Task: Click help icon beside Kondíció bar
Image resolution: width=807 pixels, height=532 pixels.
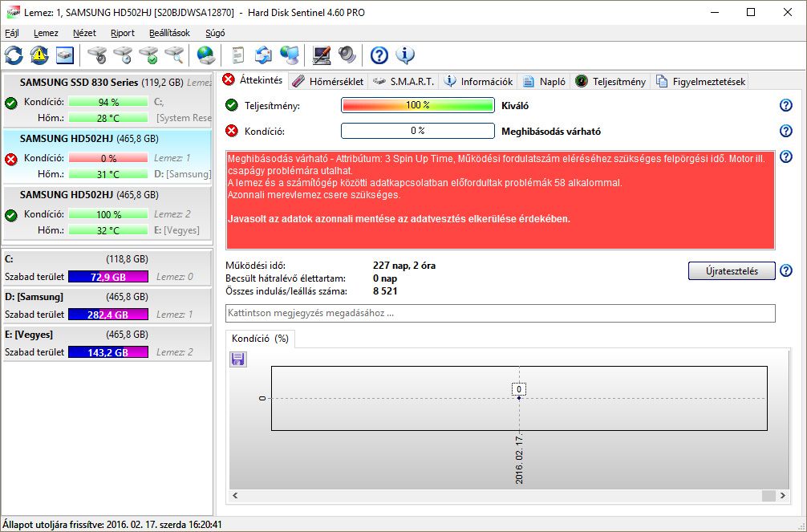Action: (786, 131)
